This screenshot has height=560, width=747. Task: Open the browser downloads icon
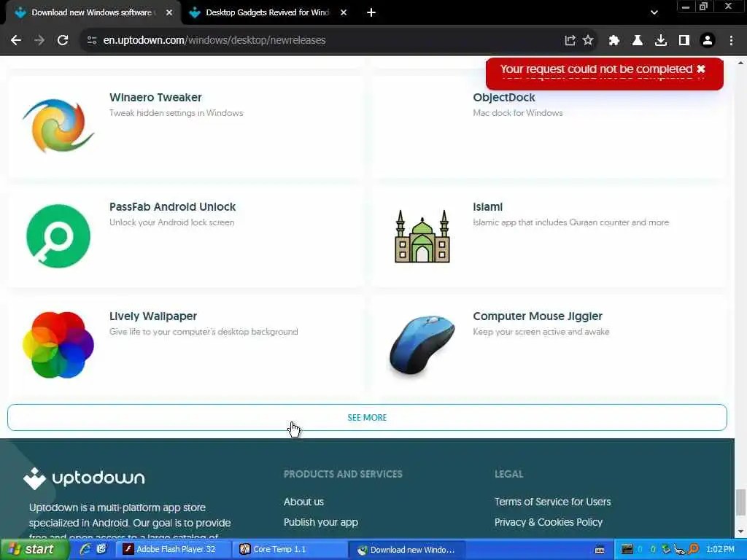(x=661, y=41)
